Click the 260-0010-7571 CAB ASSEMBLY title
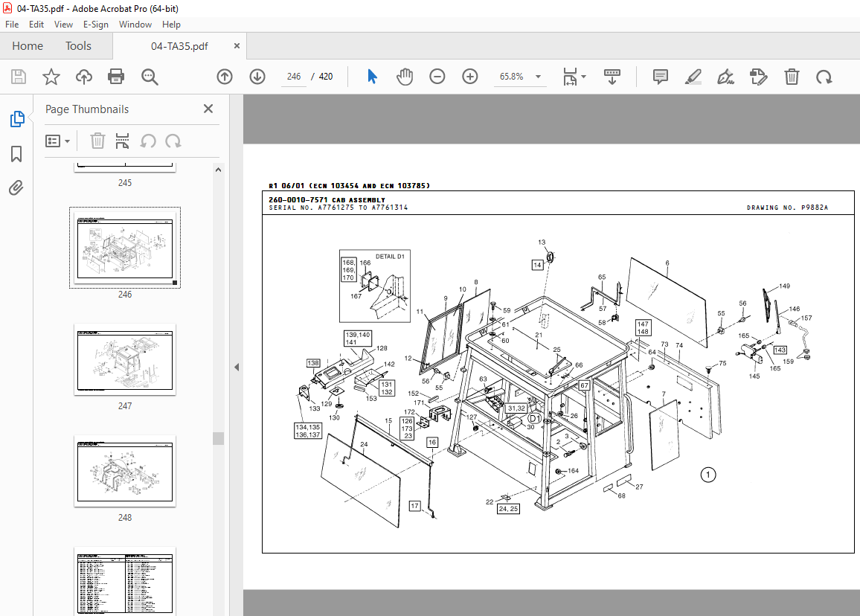 tap(327, 199)
